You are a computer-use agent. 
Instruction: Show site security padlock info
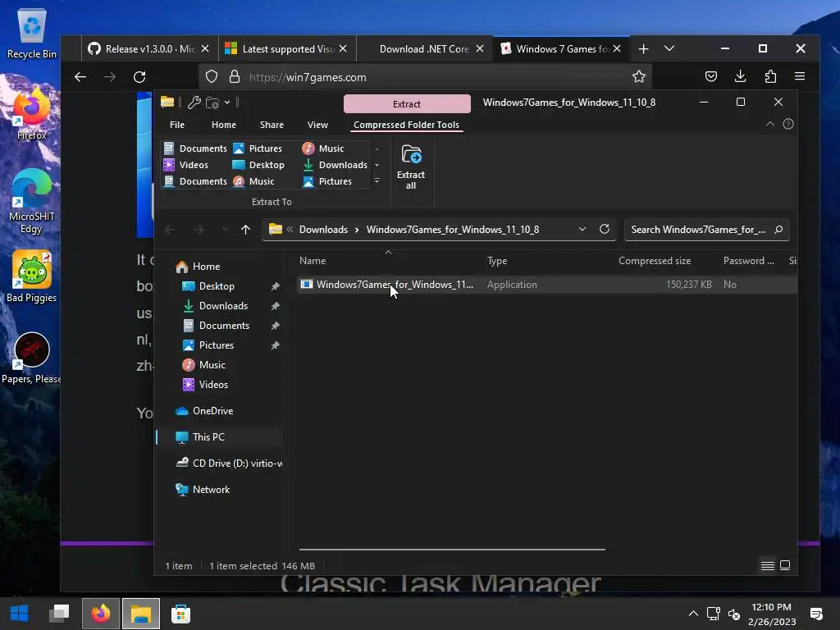point(235,76)
